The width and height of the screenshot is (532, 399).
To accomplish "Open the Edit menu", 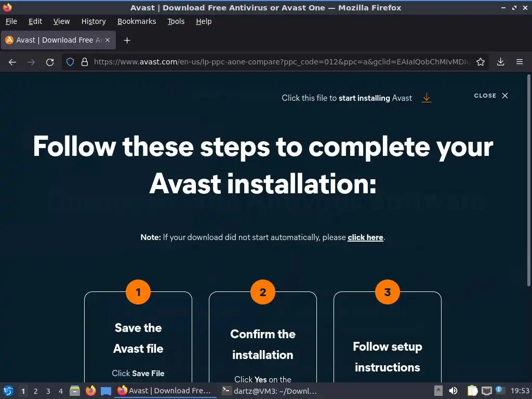I will tap(35, 21).
